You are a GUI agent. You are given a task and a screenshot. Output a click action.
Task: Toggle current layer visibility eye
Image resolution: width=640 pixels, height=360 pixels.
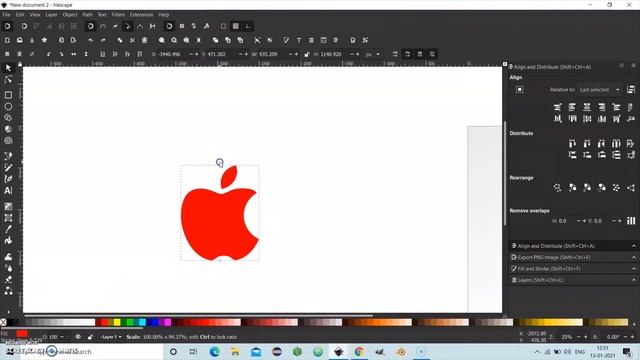click(78, 337)
